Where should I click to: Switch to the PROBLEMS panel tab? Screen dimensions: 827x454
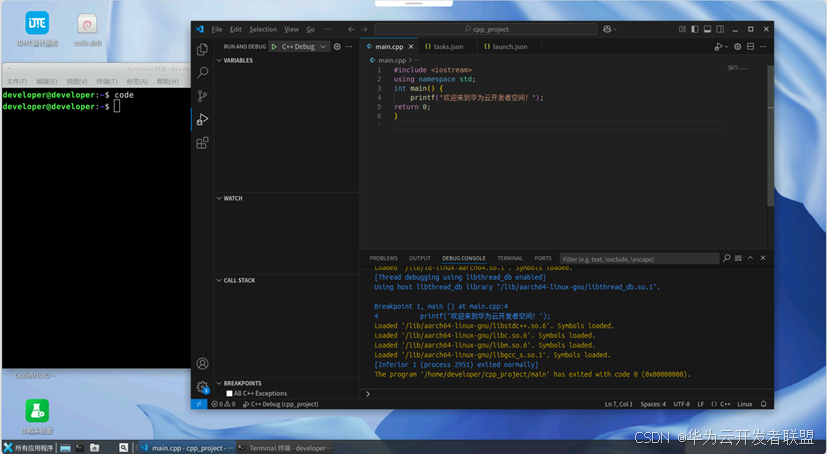coord(383,258)
